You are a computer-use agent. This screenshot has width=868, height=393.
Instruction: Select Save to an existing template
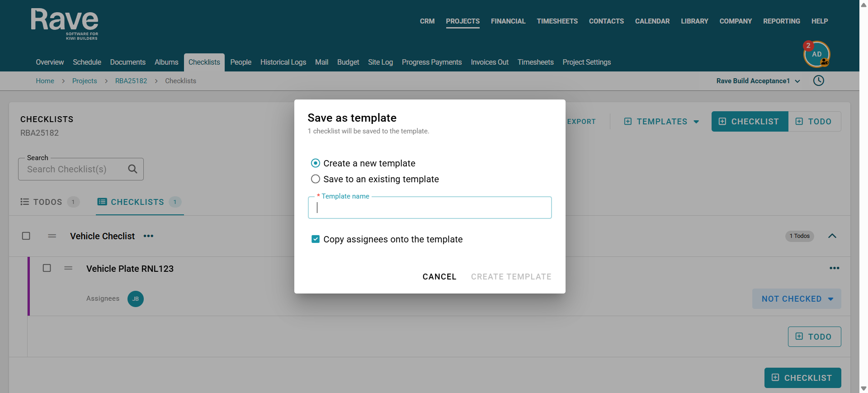point(375,179)
